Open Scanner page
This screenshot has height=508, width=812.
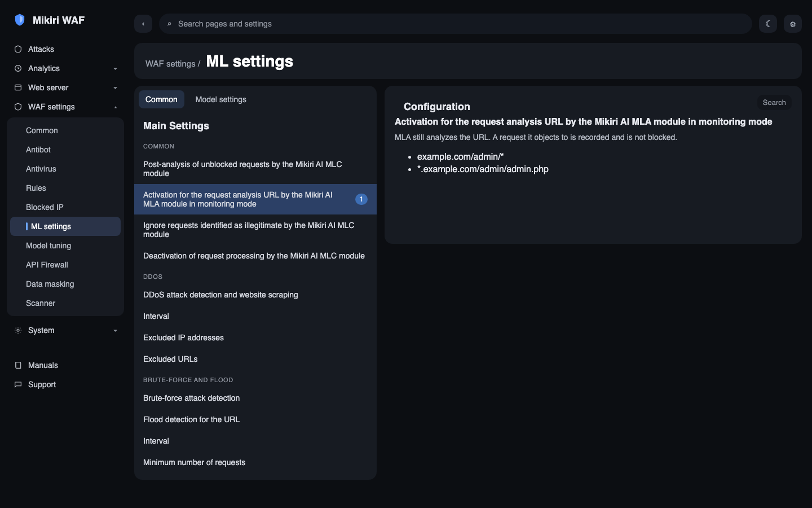coord(65,303)
